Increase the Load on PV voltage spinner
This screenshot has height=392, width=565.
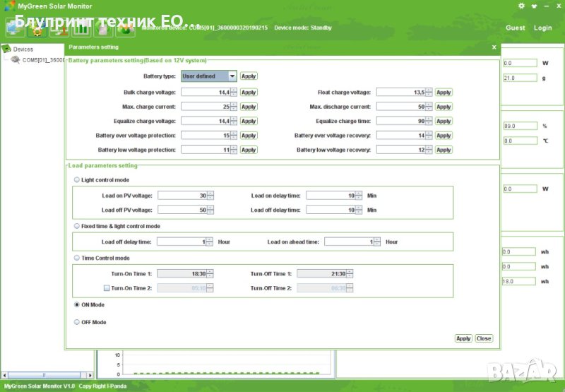210,193
